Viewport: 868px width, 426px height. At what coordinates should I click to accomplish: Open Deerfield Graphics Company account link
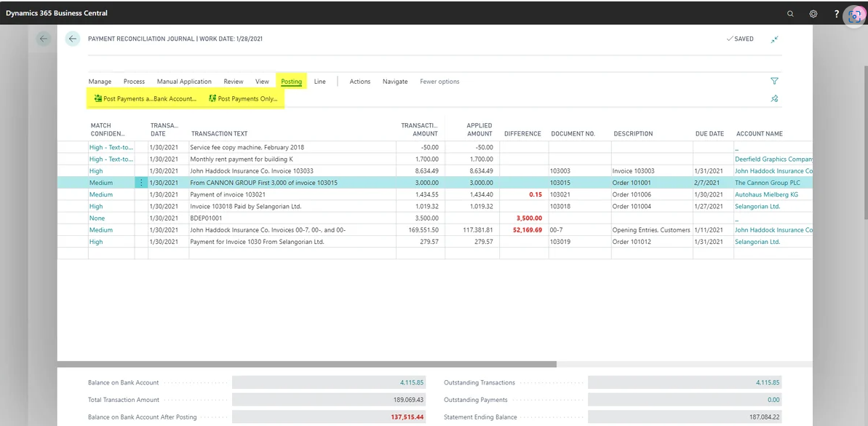pyautogui.click(x=773, y=159)
